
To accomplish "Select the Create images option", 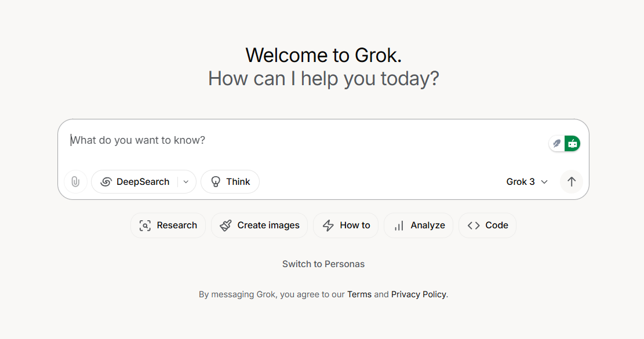I will pos(259,225).
